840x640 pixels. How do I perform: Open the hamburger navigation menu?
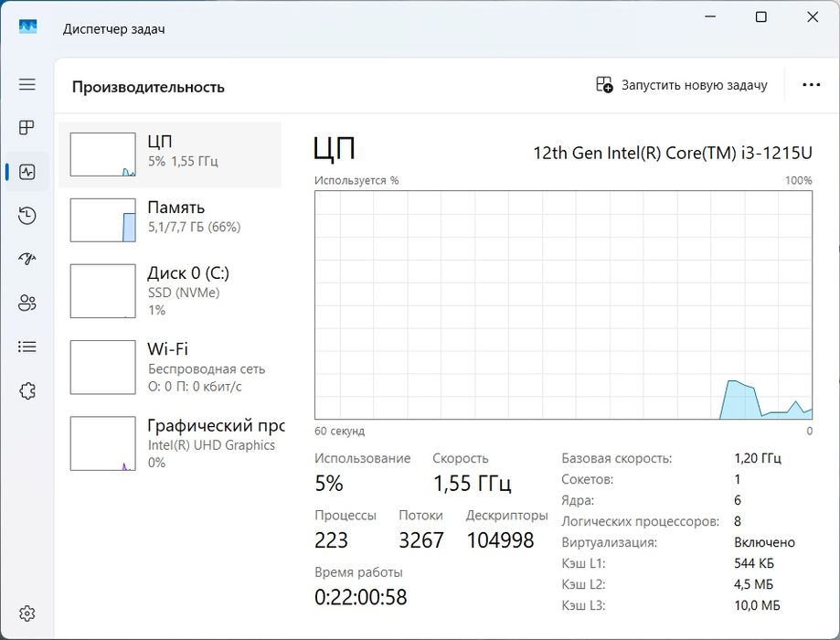27,84
